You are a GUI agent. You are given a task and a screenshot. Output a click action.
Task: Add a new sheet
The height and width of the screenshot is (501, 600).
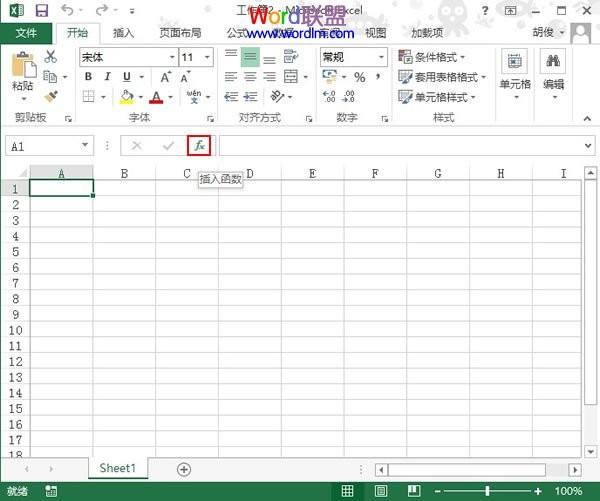[x=184, y=469]
